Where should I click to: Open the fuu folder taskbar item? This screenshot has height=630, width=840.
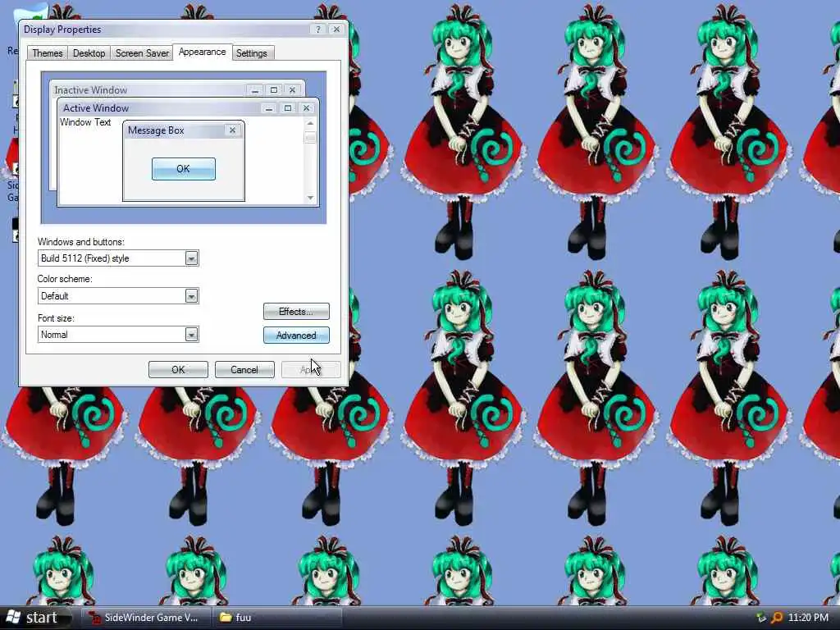(276, 618)
